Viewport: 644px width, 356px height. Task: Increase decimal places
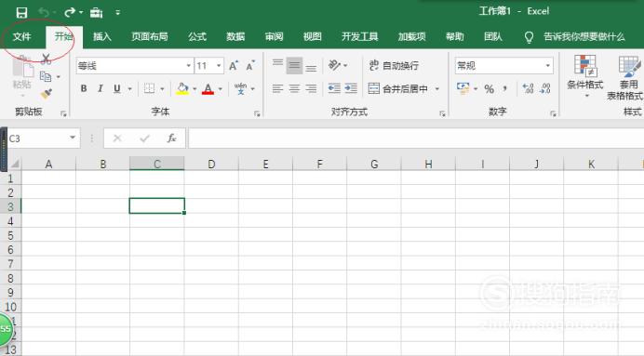[x=528, y=88]
